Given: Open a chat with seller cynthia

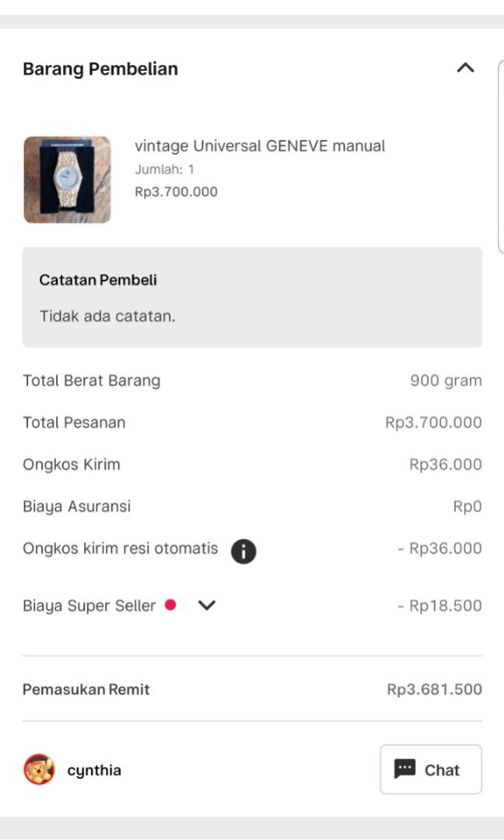Looking at the screenshot, I should tap(431, 769).
